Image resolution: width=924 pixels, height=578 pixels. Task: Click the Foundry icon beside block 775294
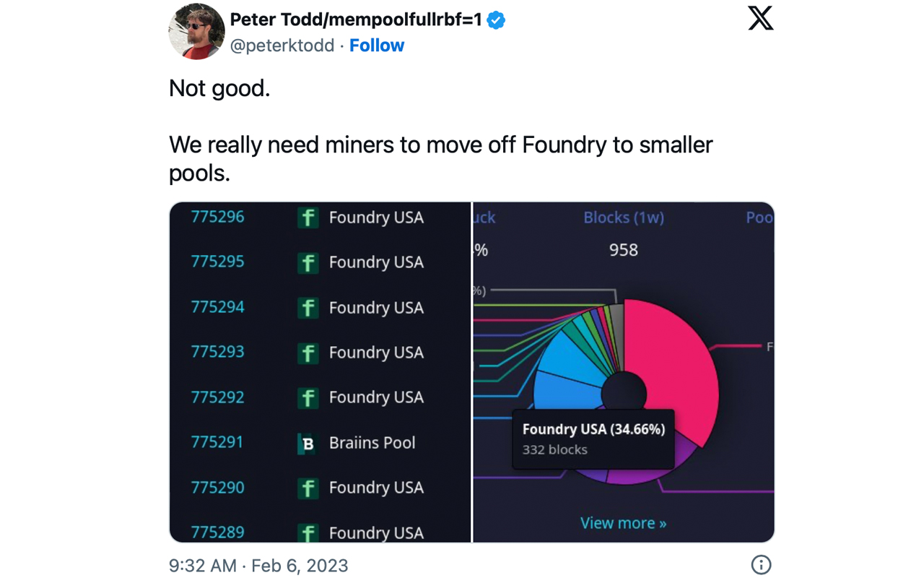(308, 308)
